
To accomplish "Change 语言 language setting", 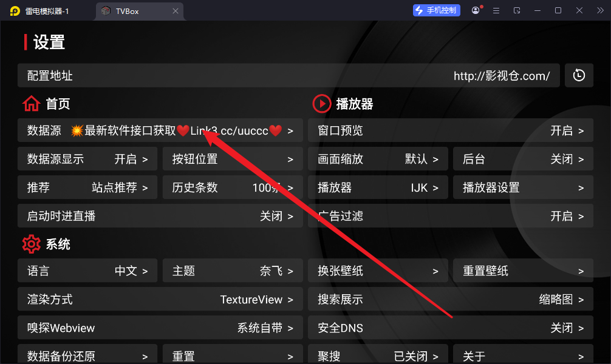I will click(87, 271).
